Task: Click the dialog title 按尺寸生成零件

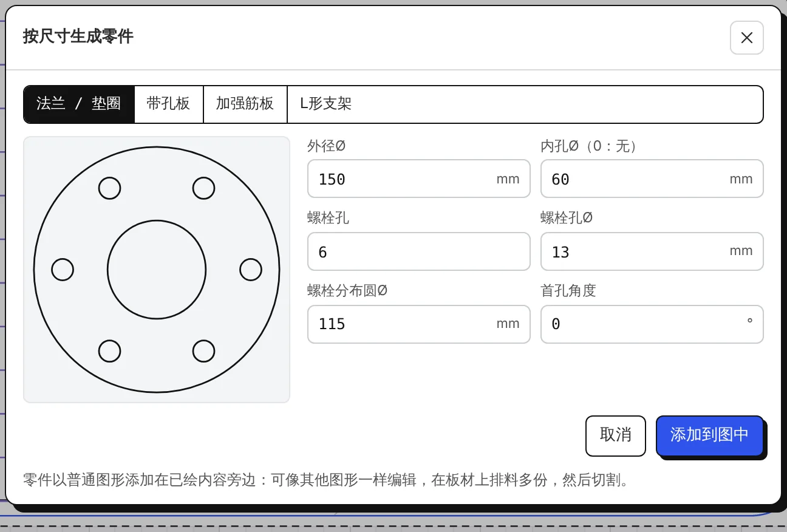Action: pyautogui.click(x=78, y=36)
